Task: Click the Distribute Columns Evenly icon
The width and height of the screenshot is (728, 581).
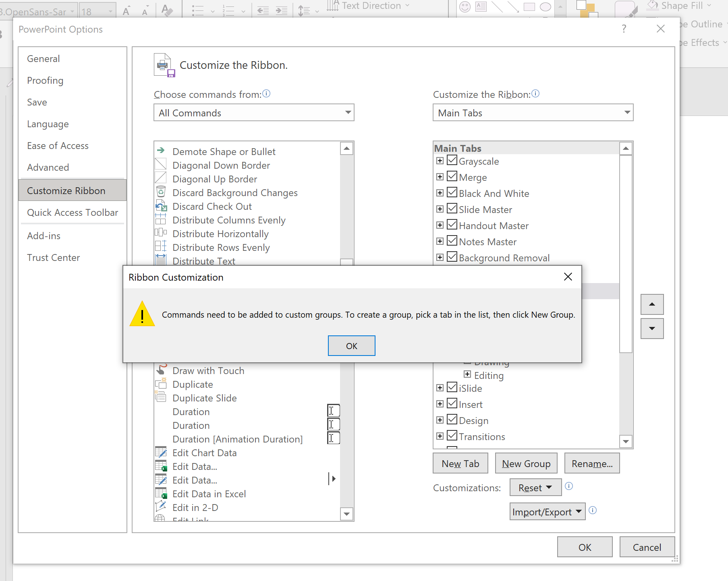Action: pyautogui.click(x=161, y=219)
